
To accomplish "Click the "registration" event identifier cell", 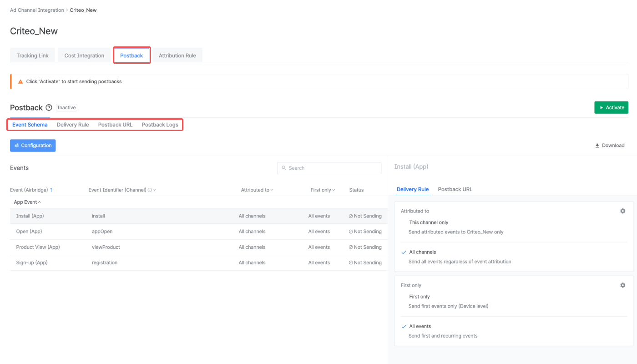I will [105, 263].
